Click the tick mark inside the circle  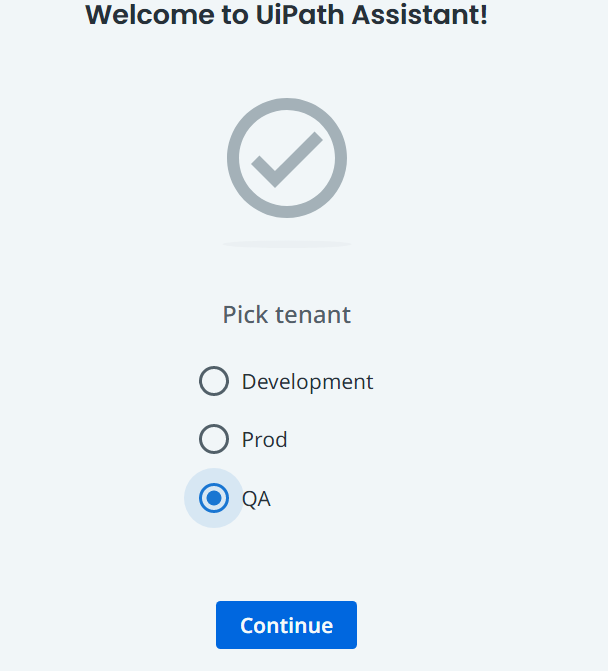click(x=287, y=159)
